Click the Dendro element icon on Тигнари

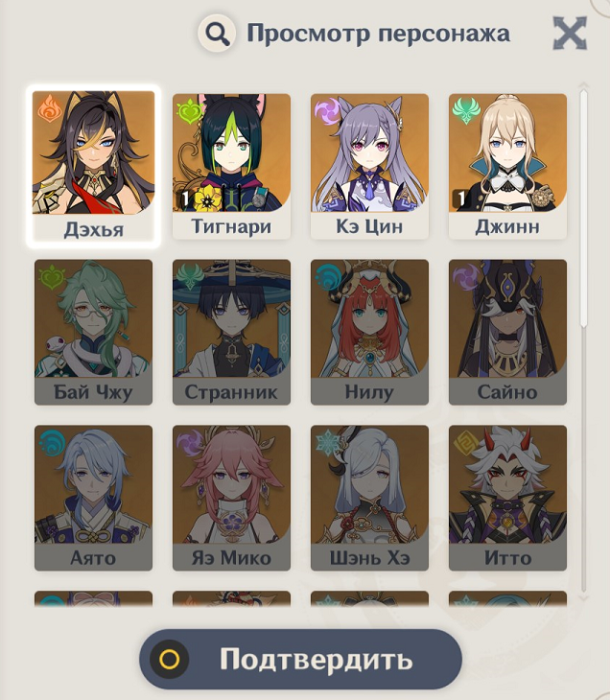coord(189,111)
